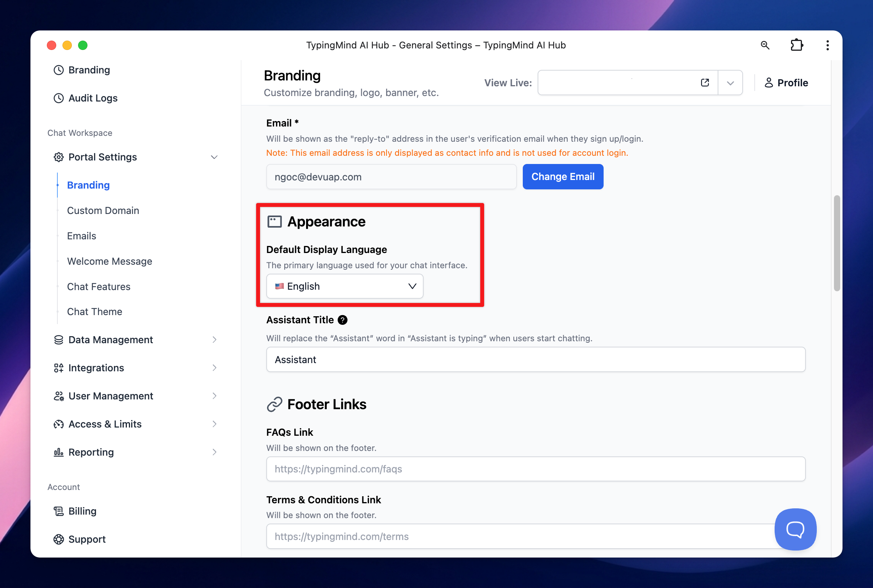Click the top Branding sidebar link
The height and width of the screenshot is (588, 873).
tap(89, 70)
